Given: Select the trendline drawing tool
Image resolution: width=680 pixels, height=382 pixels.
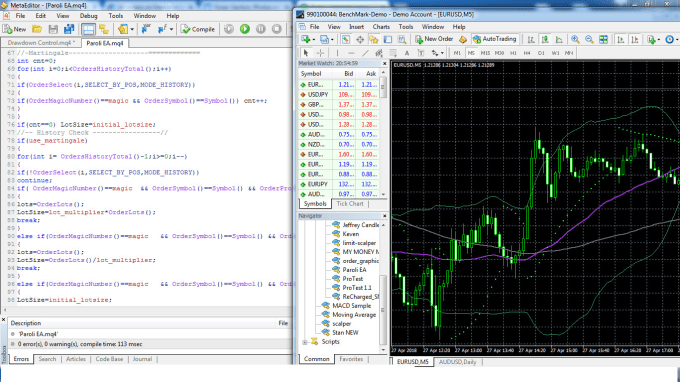Looking at the screenshot, I should click(x=365, y=53).
